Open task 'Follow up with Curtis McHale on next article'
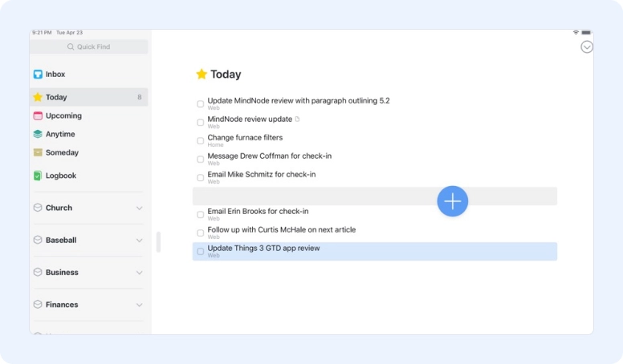 click(x=281, y=230)
